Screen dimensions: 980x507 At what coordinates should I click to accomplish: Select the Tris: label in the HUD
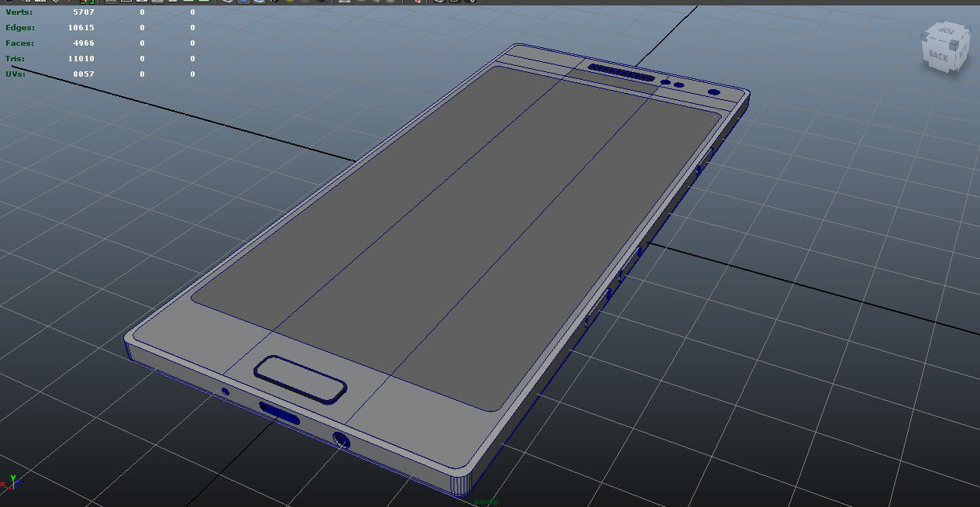[x=16, y=59]
